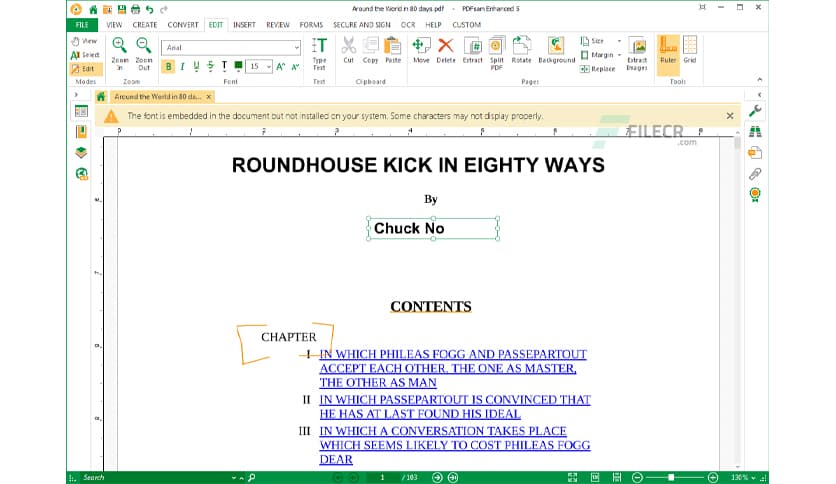Image resolution: width=836 pixels, height=484 pixels.
Task: Toggle the Ruler display
Action: point(667,50)
